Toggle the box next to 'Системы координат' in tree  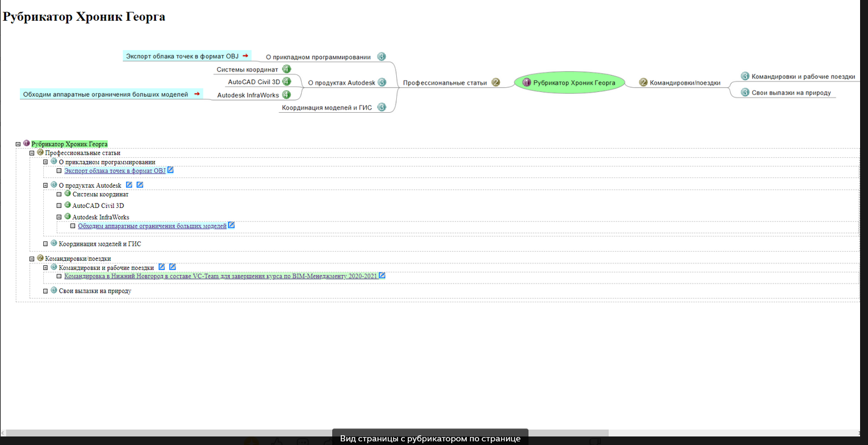[x=59, y=194]
